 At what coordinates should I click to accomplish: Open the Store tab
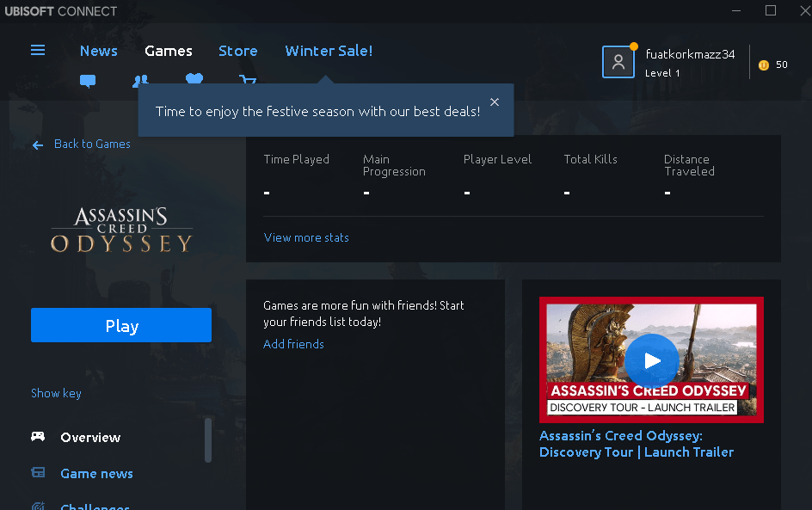(x=237, y=51)
